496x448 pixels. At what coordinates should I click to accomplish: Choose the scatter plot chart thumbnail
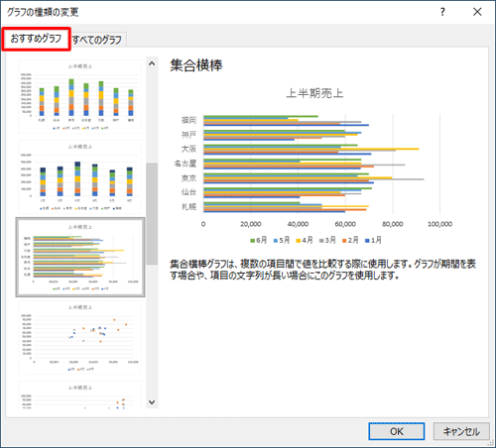(80, 337)
